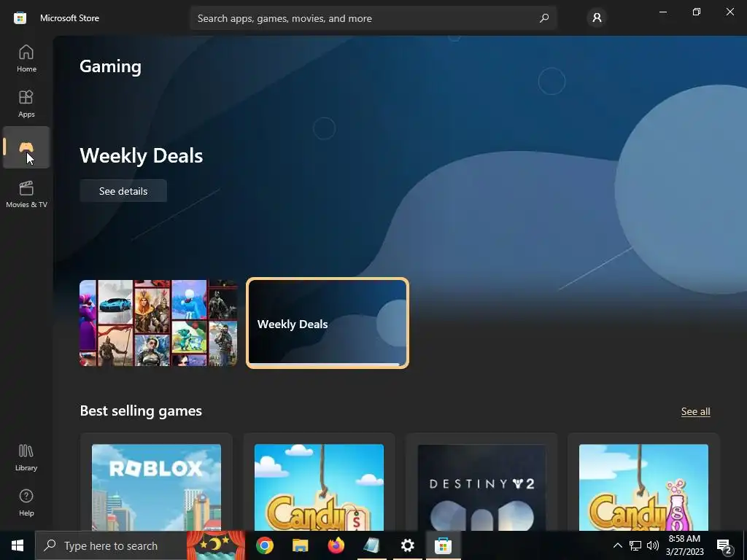Open the first Candy Crush card beside Roblox
This screenshot has width=747, height=560.
click(x=319, y=482)
